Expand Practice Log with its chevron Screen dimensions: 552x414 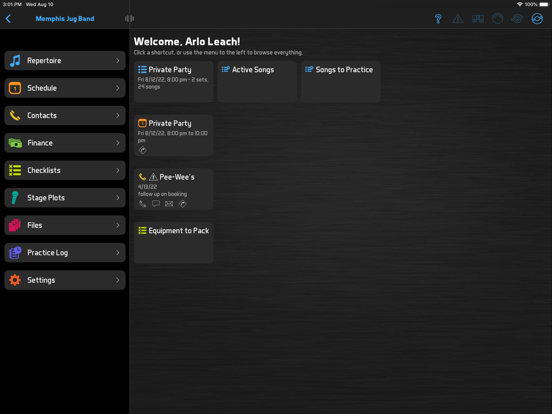coord(118,253)
